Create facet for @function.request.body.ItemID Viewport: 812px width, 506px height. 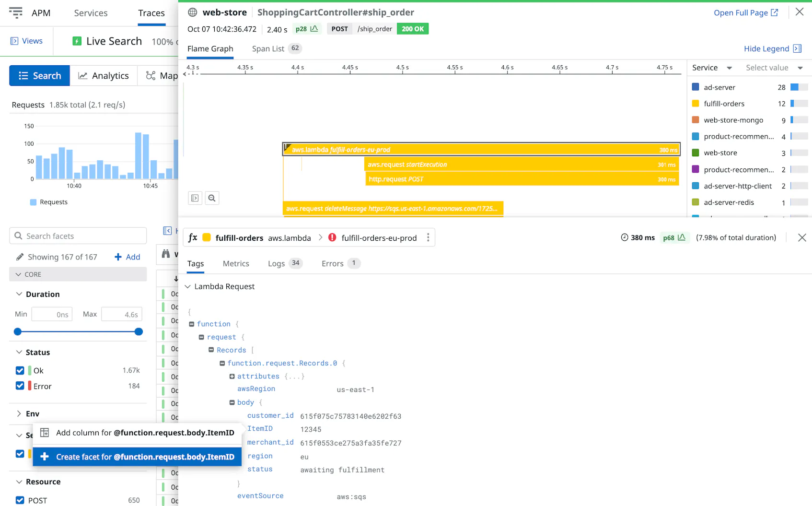tap(138, 457)
